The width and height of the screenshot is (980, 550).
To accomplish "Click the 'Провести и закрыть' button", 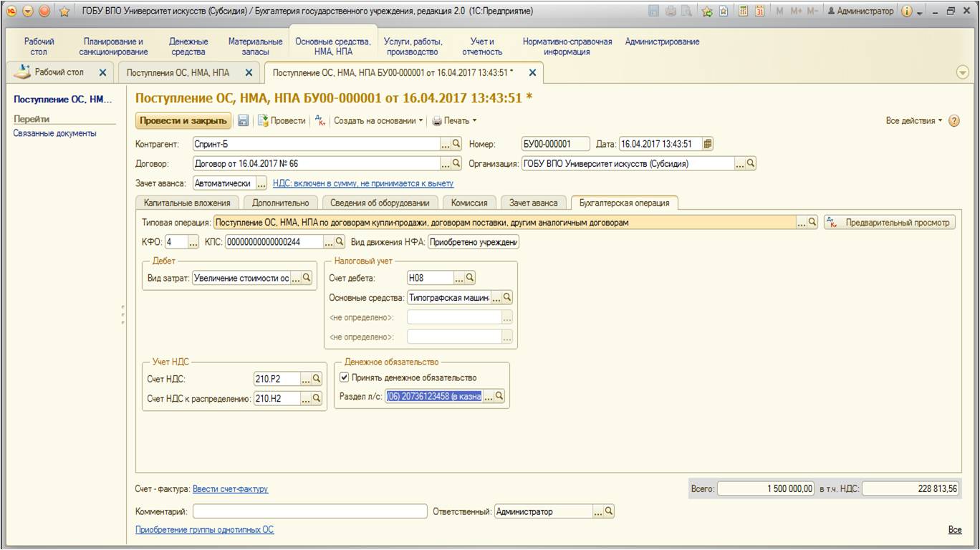I will click(x=183, y=121).
